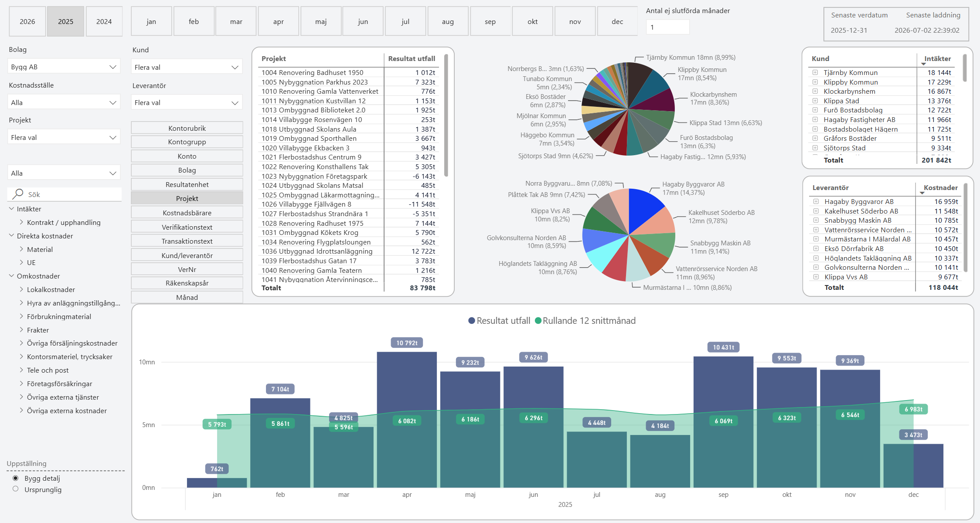Click the Resultat utfall legend color dot
The height and width of the screenshot is (523, 980).
(471, 321)
